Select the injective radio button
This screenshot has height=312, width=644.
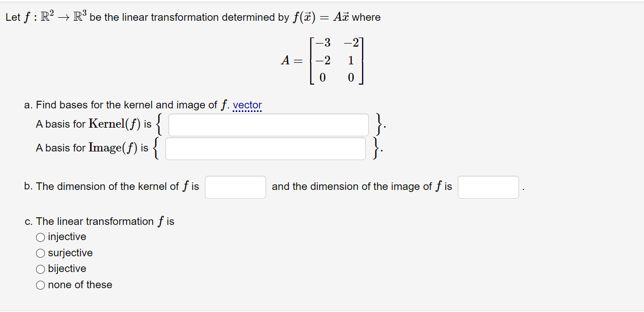point(40,237)
